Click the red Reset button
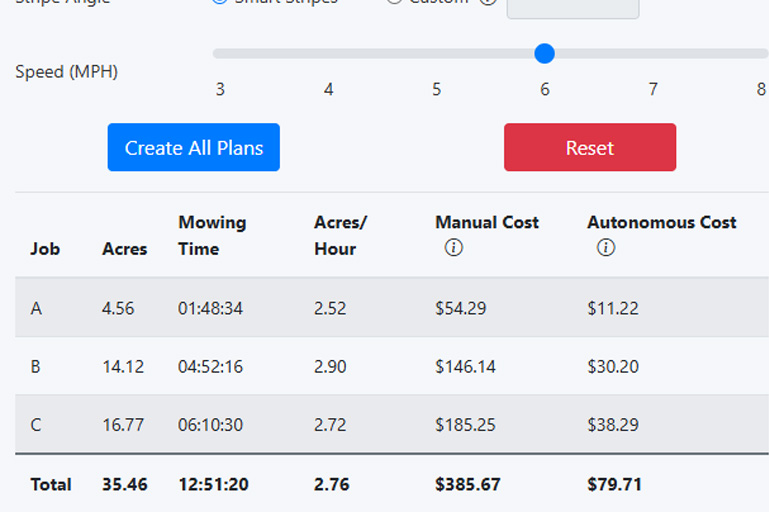This screenshot has height=512, width=769. coord(590,147)
